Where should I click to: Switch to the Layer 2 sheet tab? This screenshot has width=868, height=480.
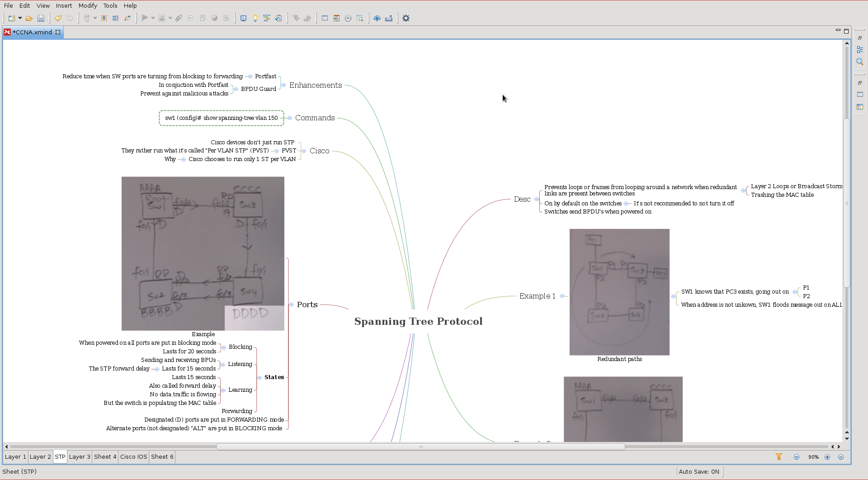click(x=40, y=457)
